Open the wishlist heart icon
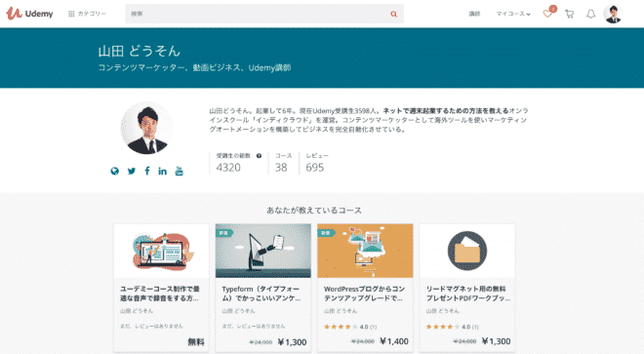644x354 pixels. (x=547, y=14)
